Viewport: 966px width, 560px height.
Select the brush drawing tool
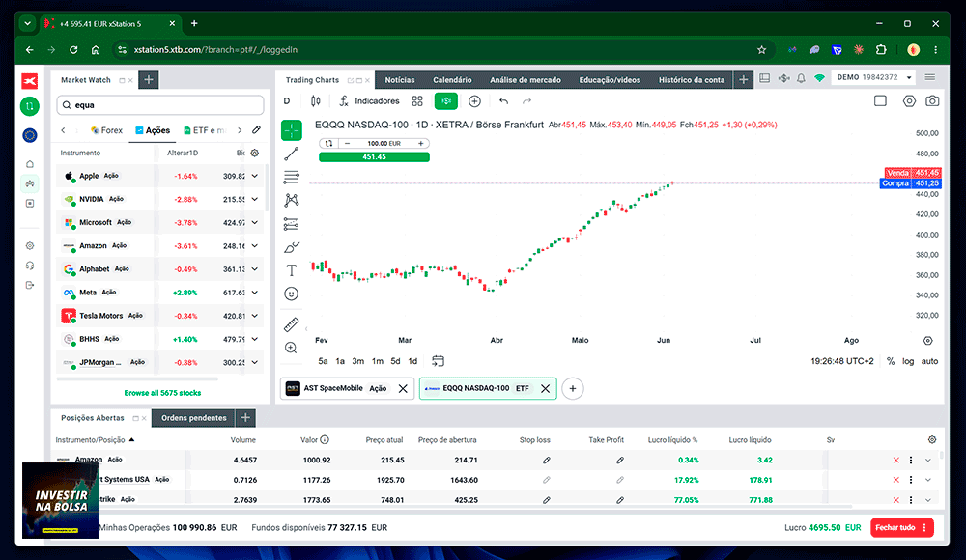coord(292,247)
